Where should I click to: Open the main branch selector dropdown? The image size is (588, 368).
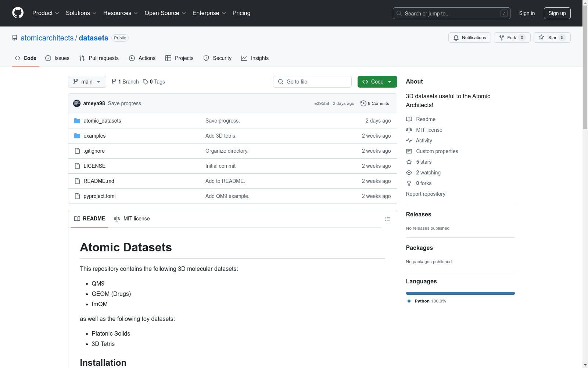pyautogui.click(x=87, y=82)
